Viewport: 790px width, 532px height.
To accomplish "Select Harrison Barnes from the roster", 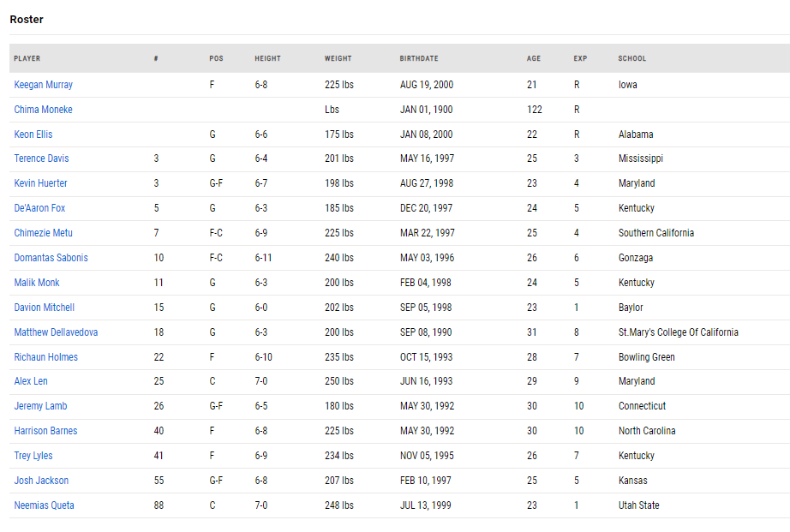I will pyautogui.click(x=46, y=431).
